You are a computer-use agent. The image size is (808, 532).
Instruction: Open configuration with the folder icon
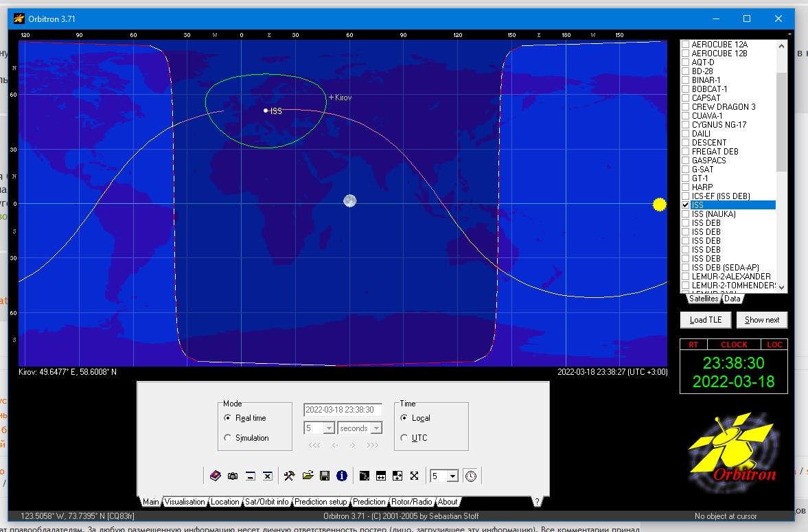(308, 475)
